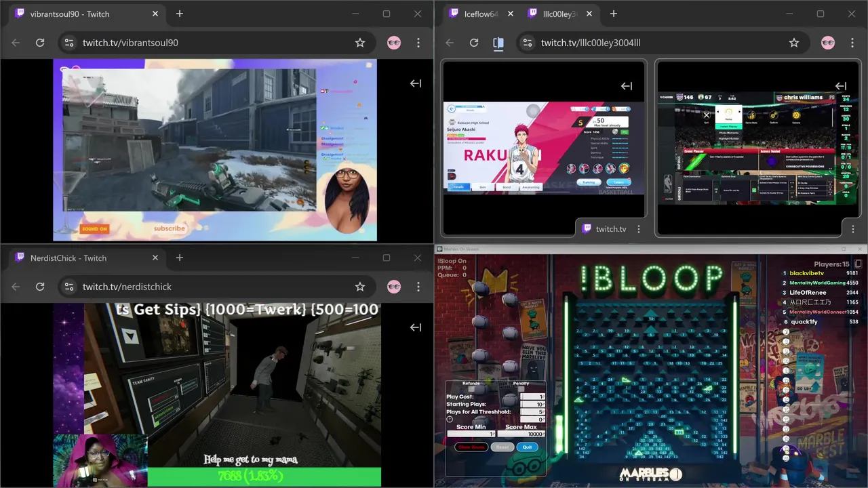Click the nerdistchick address bar URL

(x=127, y=287)
